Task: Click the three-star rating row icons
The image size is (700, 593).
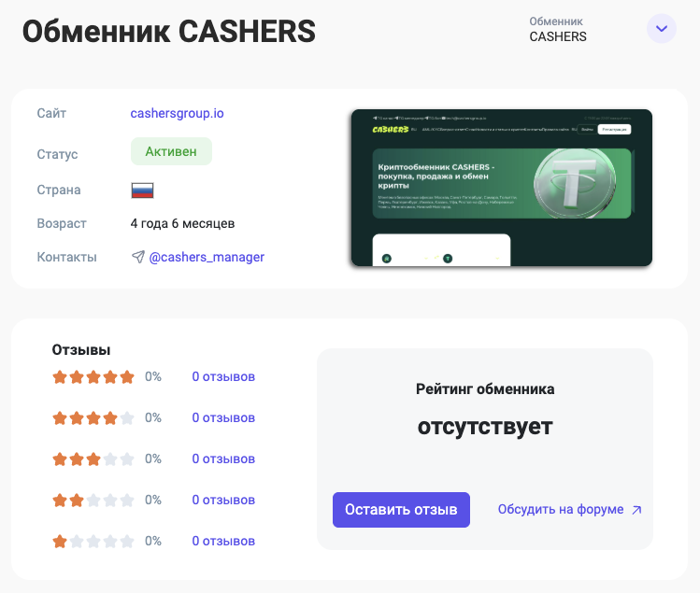Action: pyautogui.click(x=93, y=459)
